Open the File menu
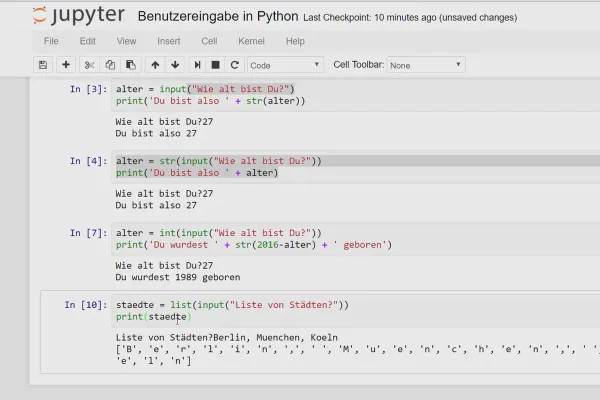Image resolution: width=600 pixels, height=400 pixels. pyautogui.click(x=51, y=41)
